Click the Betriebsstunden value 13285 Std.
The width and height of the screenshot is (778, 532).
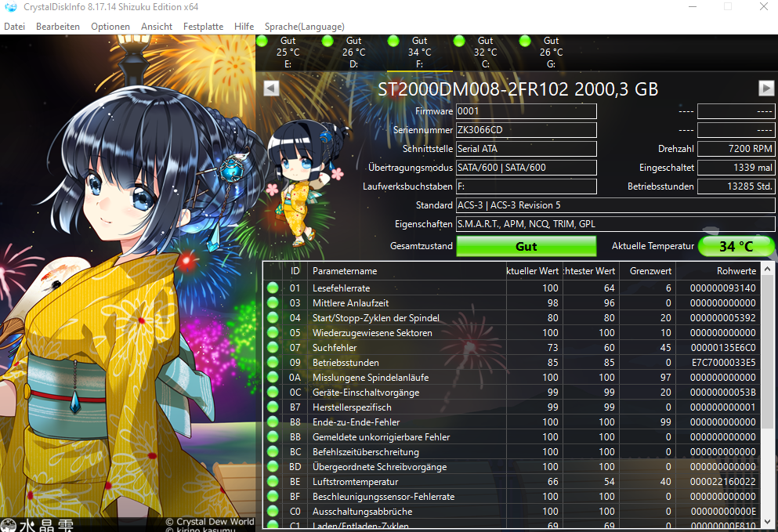[x=736, y=186]
